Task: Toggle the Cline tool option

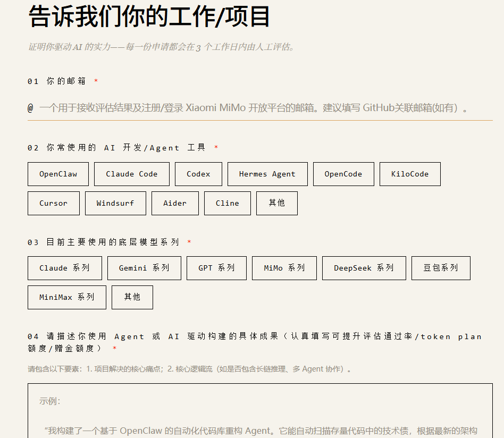Action: [x=227, y=204]
